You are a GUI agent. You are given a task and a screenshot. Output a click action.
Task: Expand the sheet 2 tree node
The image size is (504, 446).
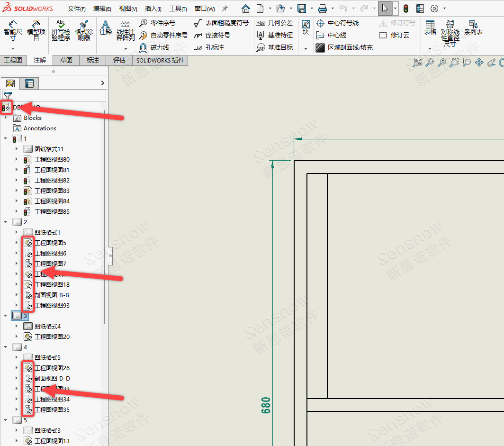tap(5, 222)
